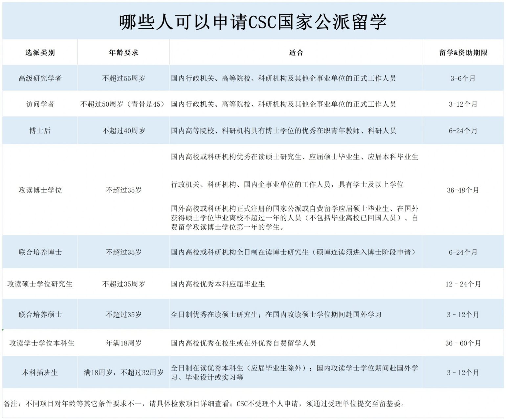Click the 攻读博士学位 category cell
This screenshot has height=420, width=506.
(40, 190)
